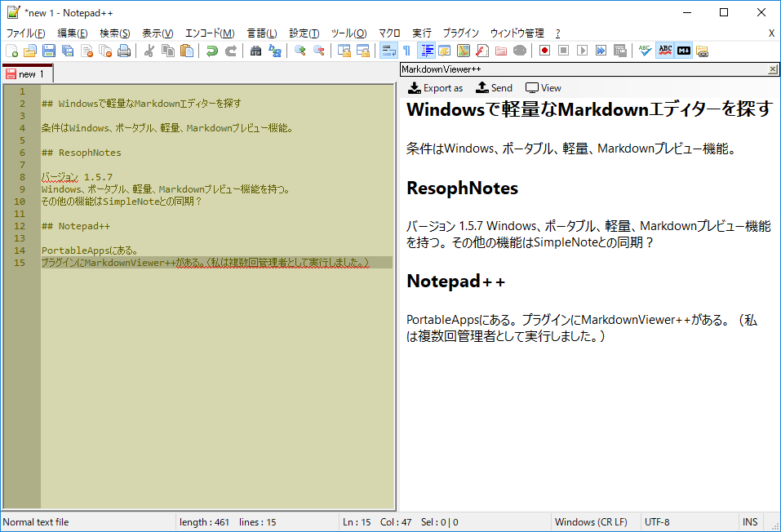Screen dimensions: 781x532
Task: Open the 検索(S) menu
Action: pyautogui.click(x=114, y=33)
